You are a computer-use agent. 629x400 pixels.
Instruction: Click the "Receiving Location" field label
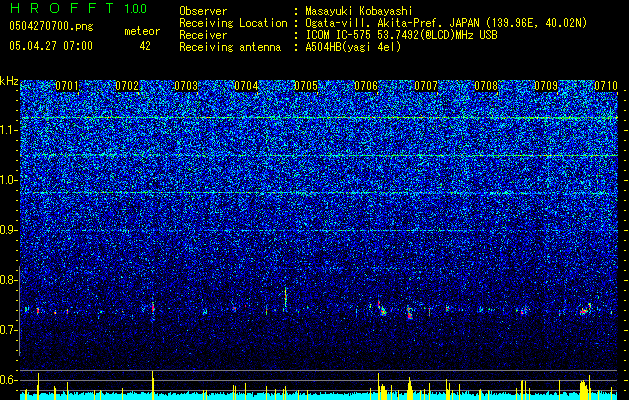click(233, 23)
